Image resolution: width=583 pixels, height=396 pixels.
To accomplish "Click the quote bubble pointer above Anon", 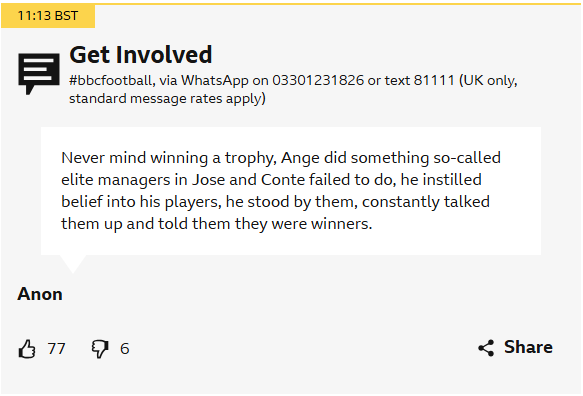I will [x=73, y=264].
